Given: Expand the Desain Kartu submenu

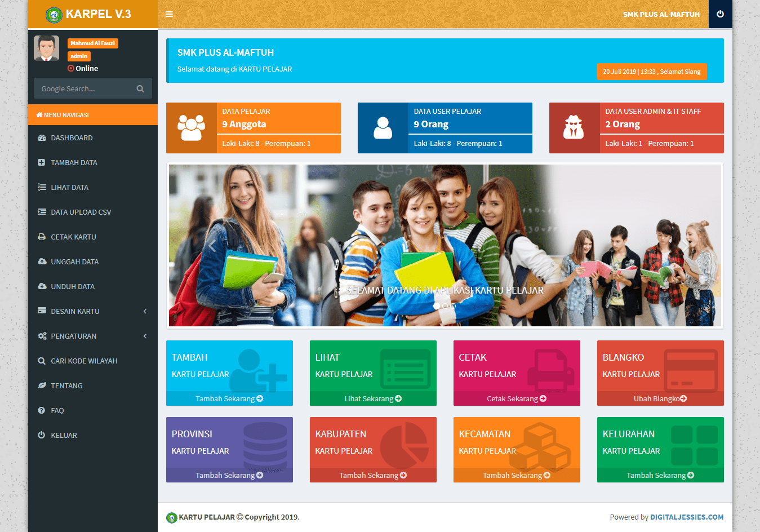Looking at the screenshot, I should coord(145,312).
